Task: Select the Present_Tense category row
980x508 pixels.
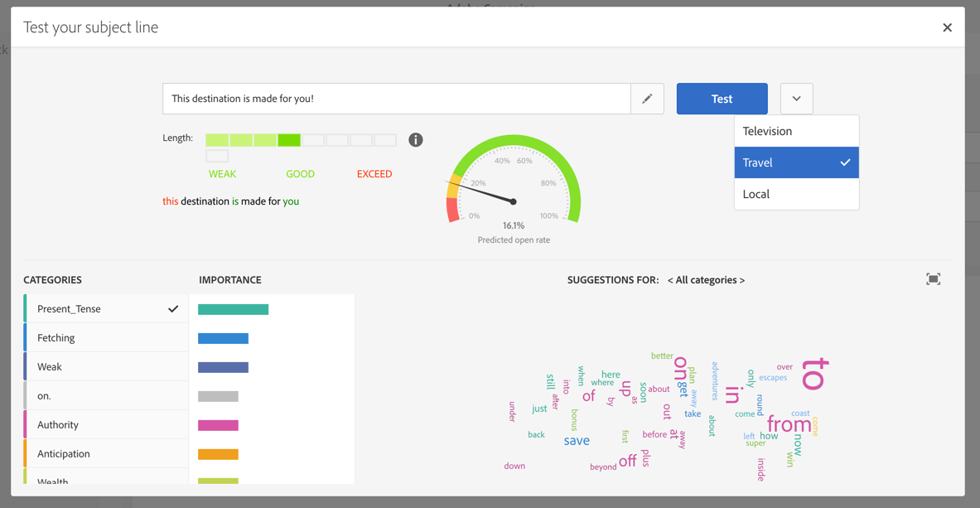Action: point(106,309)
